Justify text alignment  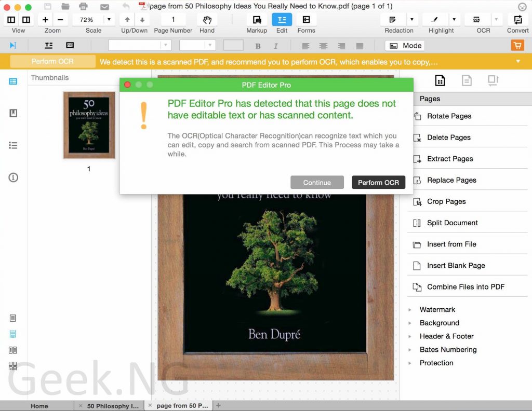[360, 46]
